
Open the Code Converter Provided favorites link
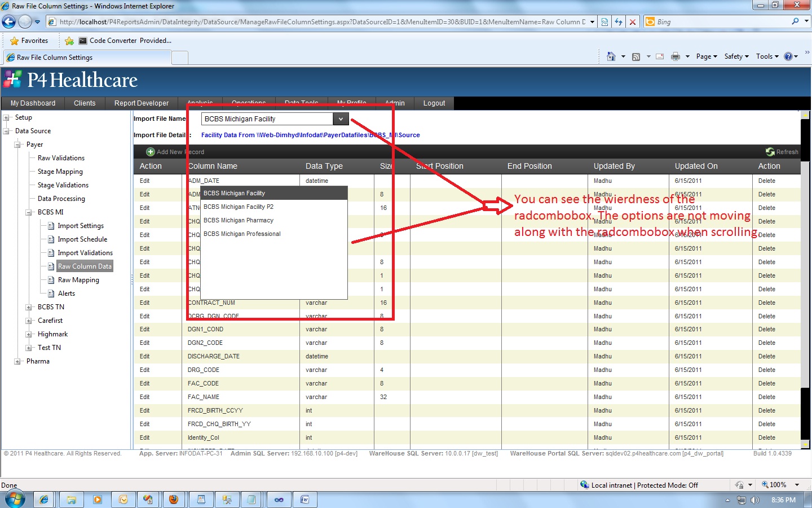[125, 41]
